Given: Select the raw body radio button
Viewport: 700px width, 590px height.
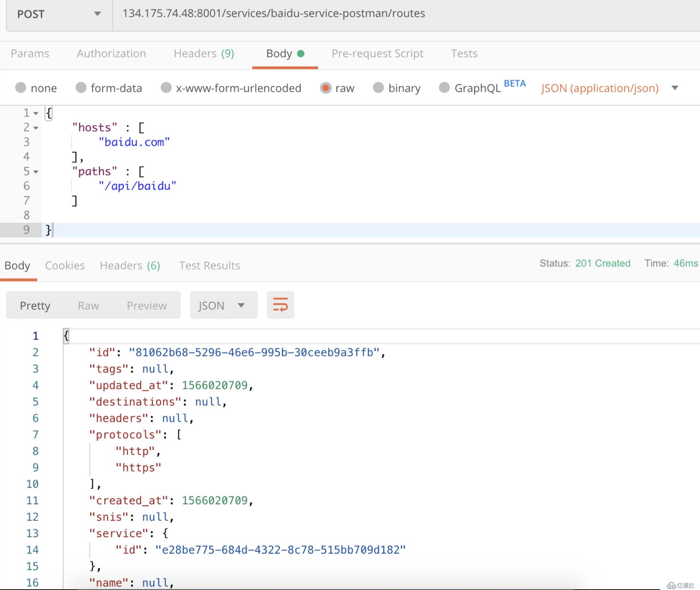Looking at the screenshot, I should click(x=325, y=88).
